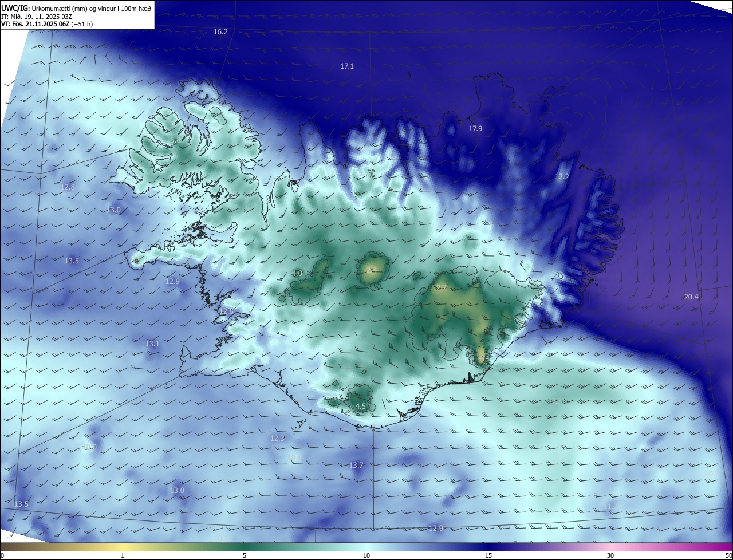
Task: Click the colorbar tick labeled 0
Action: [x=2, y=556]
